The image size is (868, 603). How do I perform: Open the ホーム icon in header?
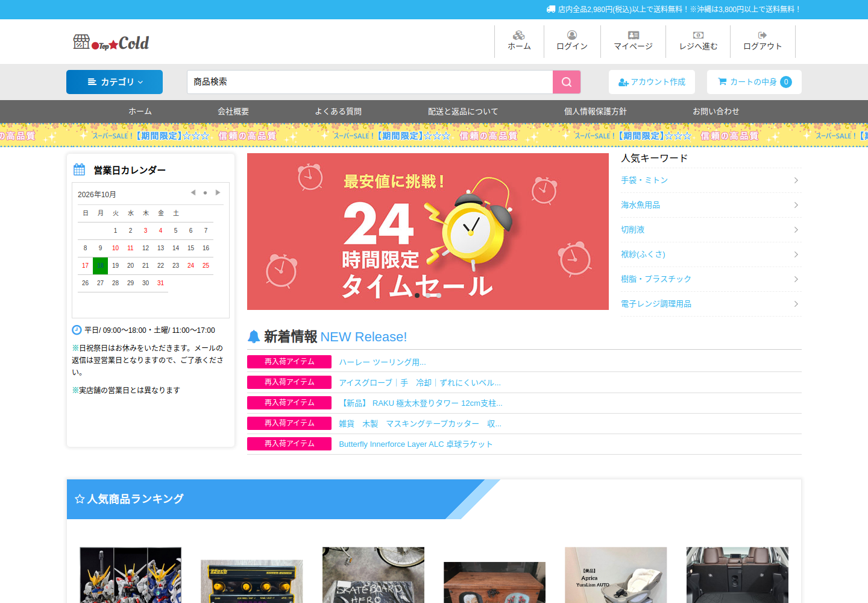[519, 36]
